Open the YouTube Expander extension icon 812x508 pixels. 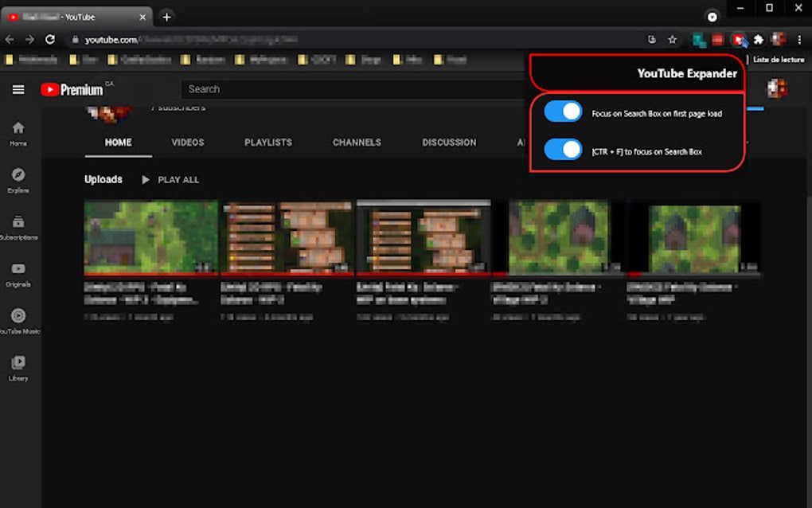[740, 38]
